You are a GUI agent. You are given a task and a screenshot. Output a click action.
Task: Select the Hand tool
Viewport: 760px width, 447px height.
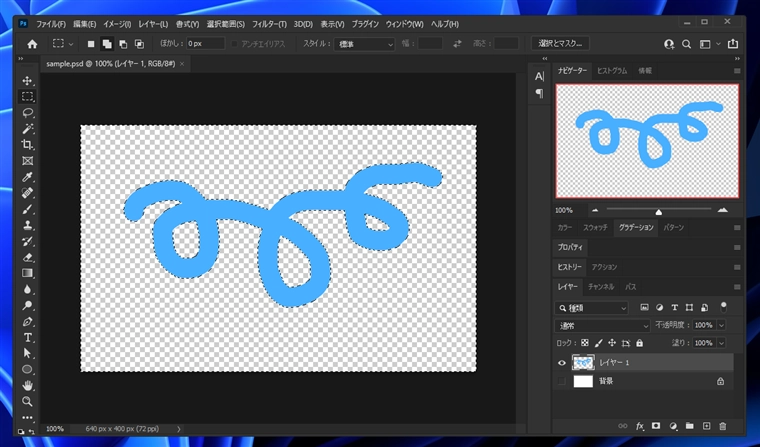[x=27, y=385]
